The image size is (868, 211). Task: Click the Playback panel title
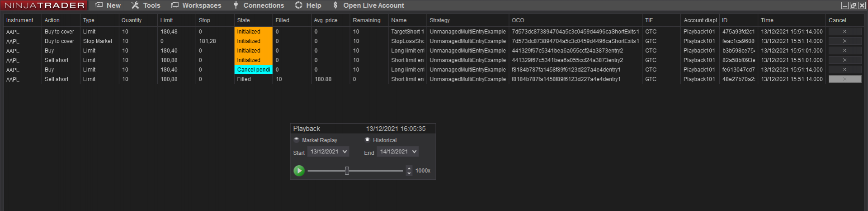tap(307, 129)
